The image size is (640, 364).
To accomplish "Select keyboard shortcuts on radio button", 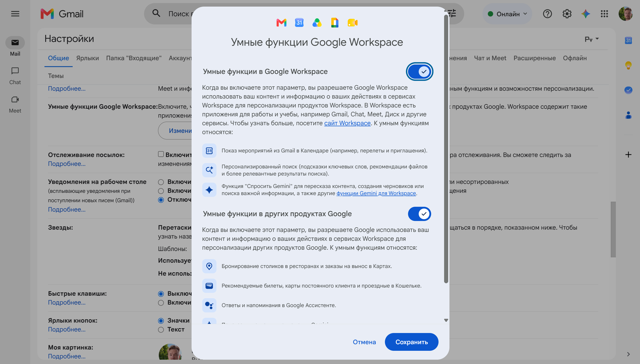I will click(161, 303).
